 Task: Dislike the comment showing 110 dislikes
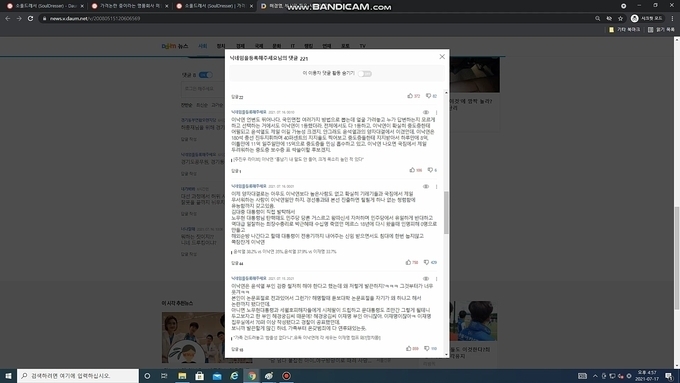pos(430,348)
